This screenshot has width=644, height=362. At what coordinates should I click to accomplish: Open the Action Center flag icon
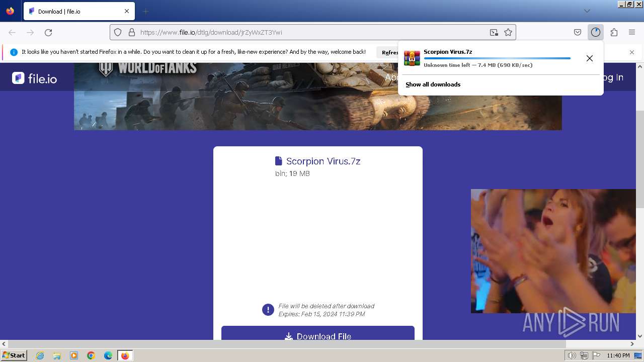coord(596,355)
